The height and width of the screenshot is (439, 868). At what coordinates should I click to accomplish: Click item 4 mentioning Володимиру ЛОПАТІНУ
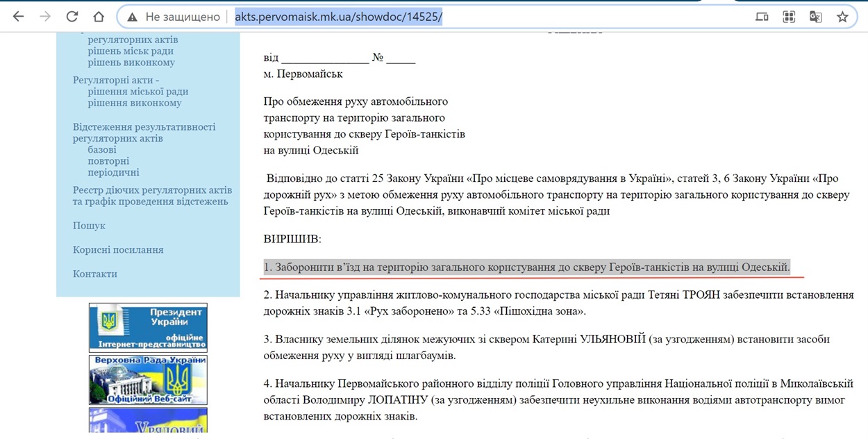pyautogui.click(x=558, y=400)
